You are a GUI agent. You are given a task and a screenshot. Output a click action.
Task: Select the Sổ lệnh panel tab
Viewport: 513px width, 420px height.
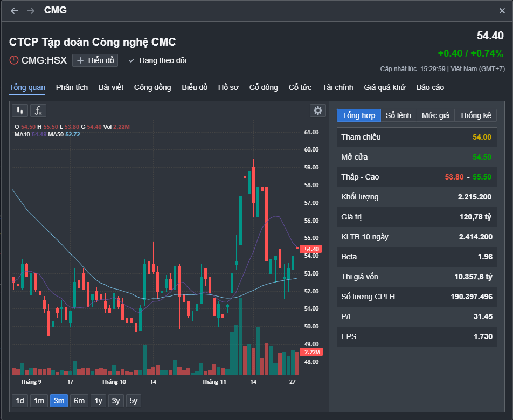[x=398, y=115]
